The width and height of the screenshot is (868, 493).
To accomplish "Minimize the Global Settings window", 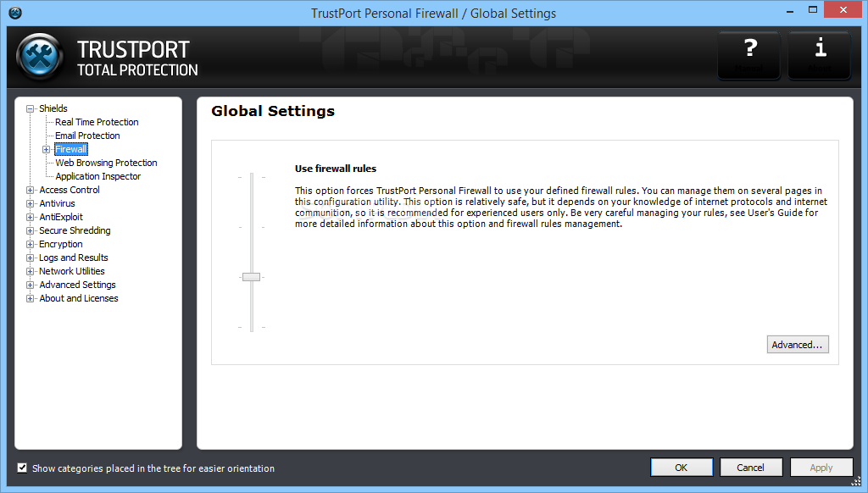I will pyautogui.click(x=790, y=10).
